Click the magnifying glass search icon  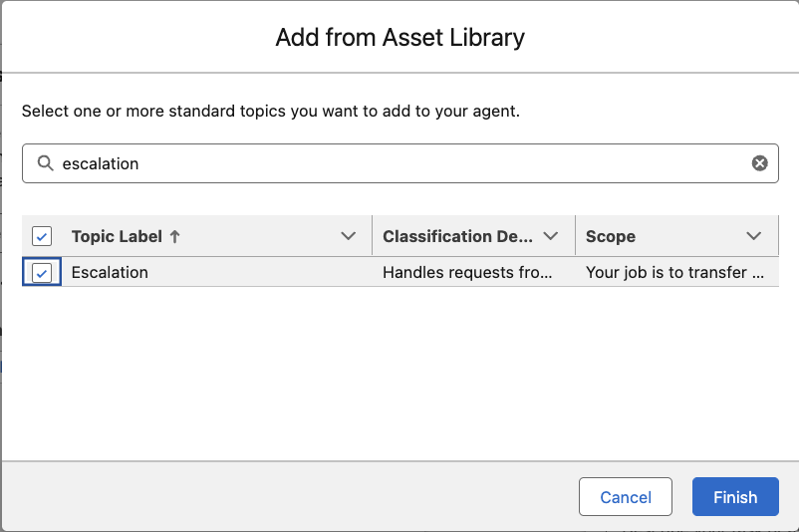point(45,163)
